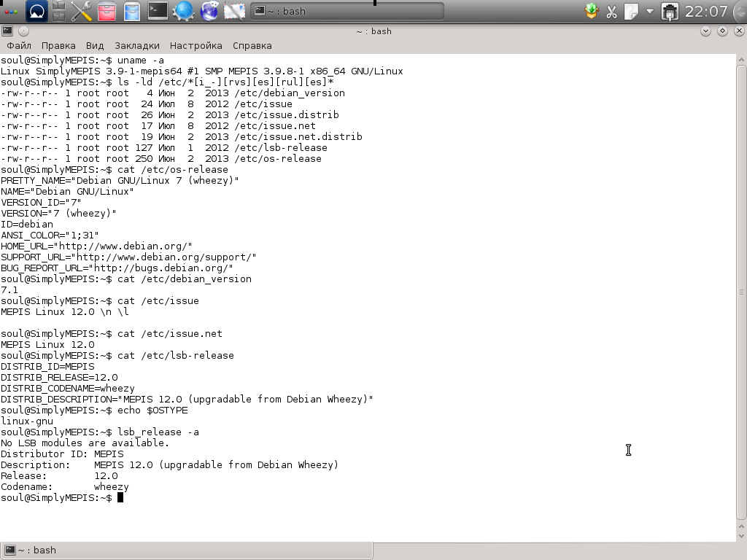This screenshot has width=747, height=560.
Task: Click the HOME_URL debian.org line
Action: point(96,246)
